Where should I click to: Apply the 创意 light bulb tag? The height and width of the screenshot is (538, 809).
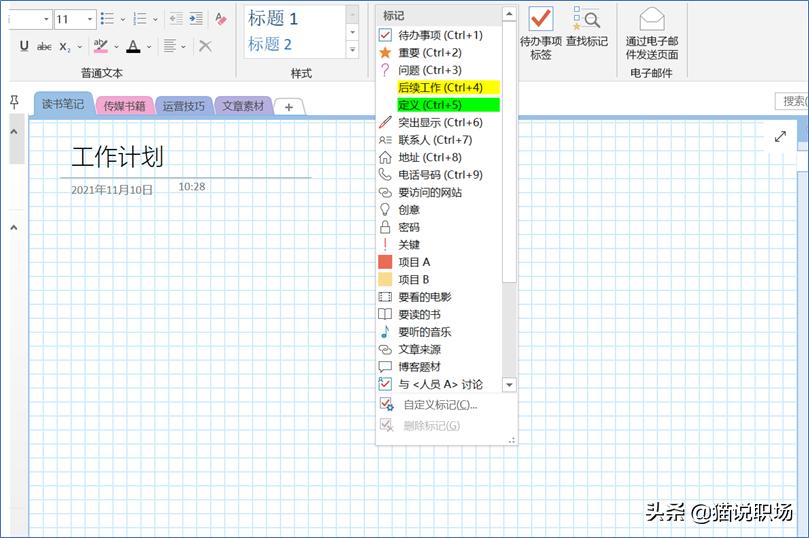pos(439,210)
